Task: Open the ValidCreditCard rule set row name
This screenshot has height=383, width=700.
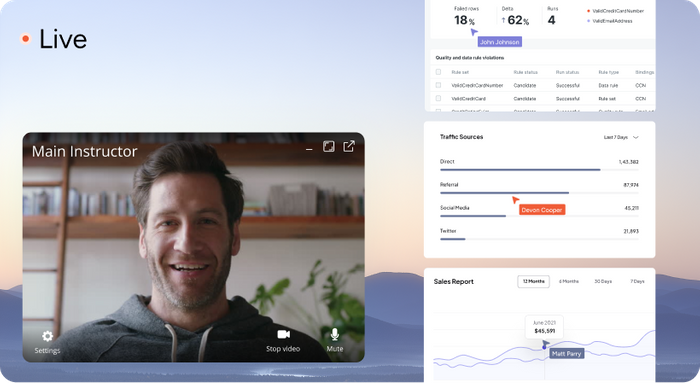Action: point(468,99)
